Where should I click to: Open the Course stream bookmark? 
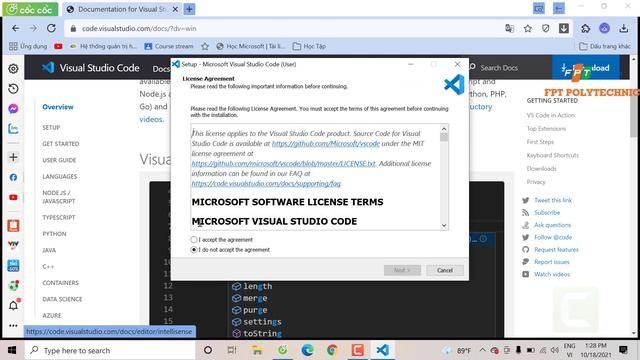point(169,46)
